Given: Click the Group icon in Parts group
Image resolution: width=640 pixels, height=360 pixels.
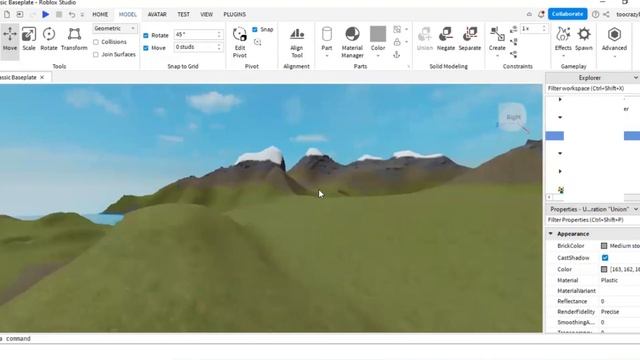Looking at the screenshot, I should [397, 29].
